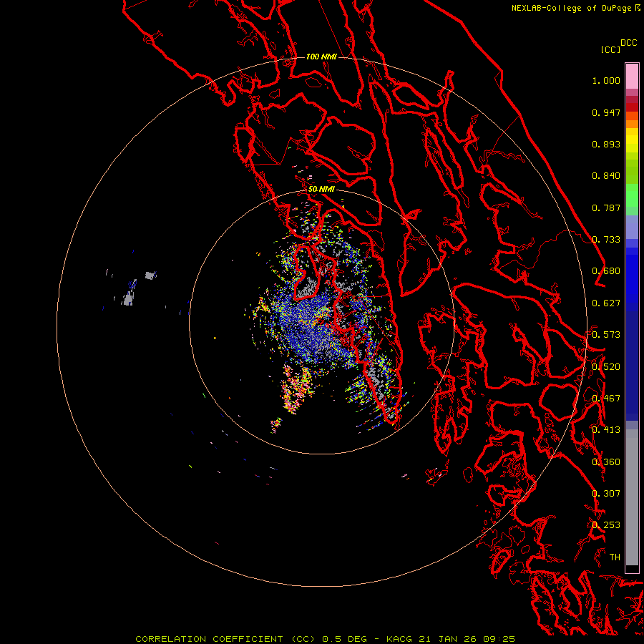Screen dimensions: 644x644
Task: Click the 0.947 value on color scale
Action: click(606, 112)
